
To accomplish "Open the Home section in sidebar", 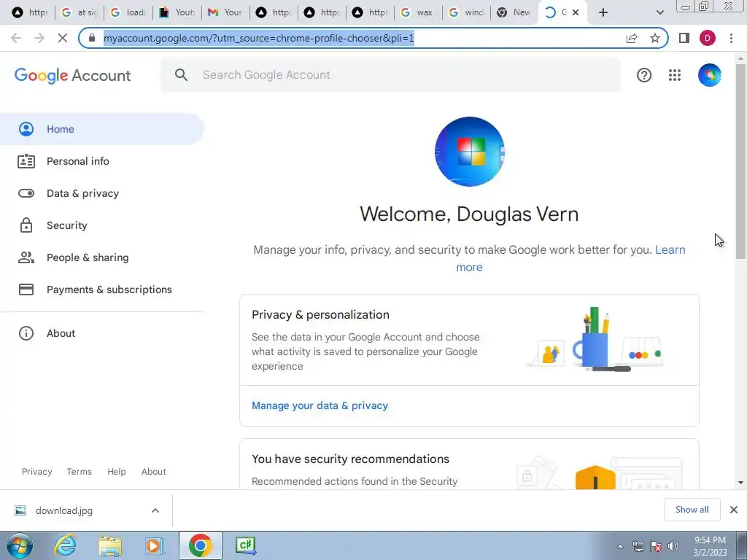I will (x=102, y=129).
